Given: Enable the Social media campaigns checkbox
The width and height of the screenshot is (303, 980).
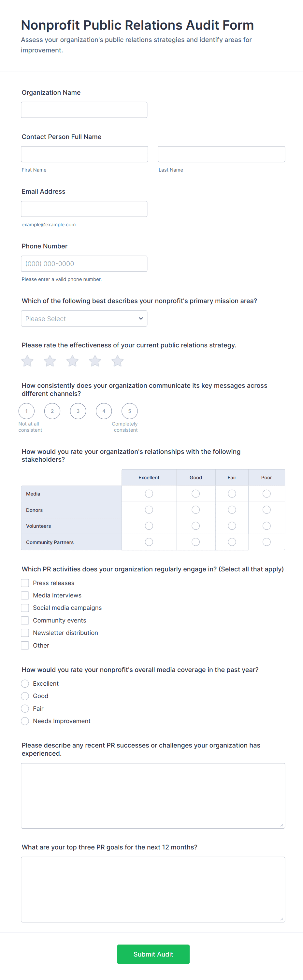Looking at the screenshot, I should coord(25,608).
